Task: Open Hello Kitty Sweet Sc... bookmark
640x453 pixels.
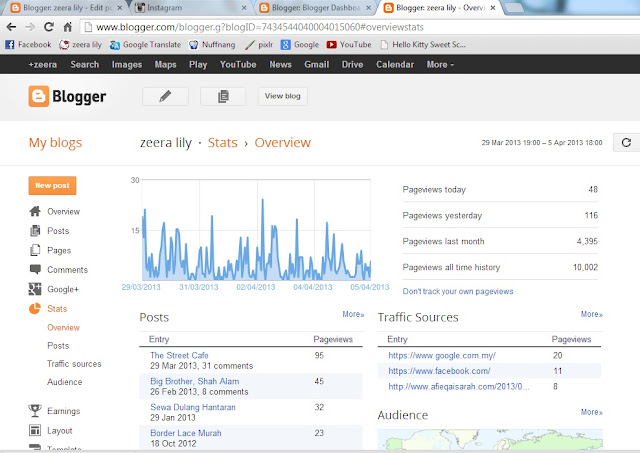Action: point(423,44)
